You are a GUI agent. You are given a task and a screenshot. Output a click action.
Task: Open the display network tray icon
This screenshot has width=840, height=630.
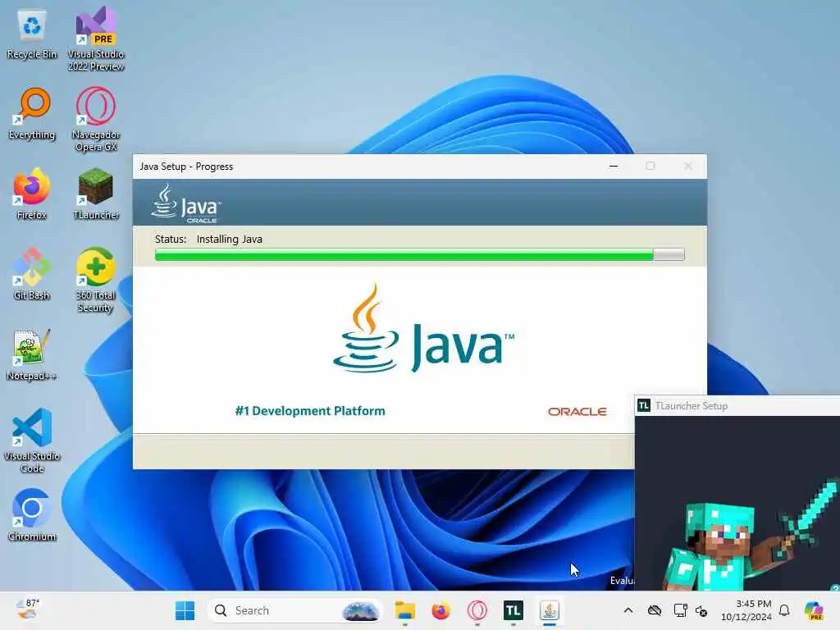680,610
